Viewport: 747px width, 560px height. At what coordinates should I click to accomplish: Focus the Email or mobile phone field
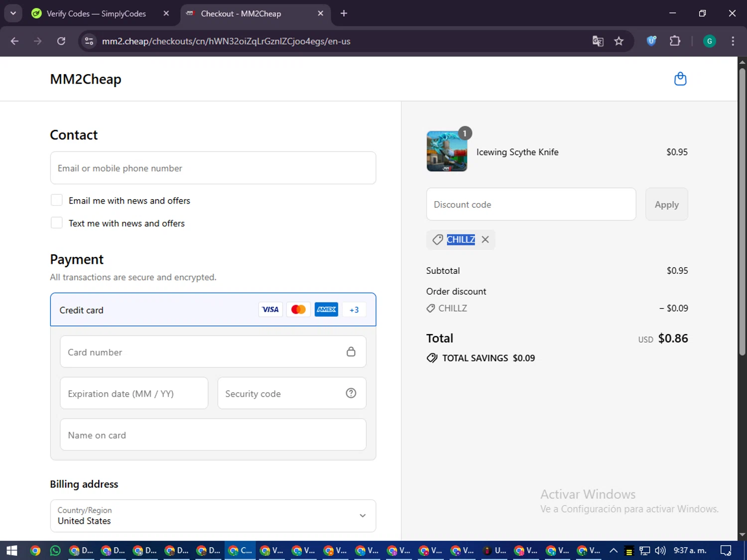click(213, 168)
